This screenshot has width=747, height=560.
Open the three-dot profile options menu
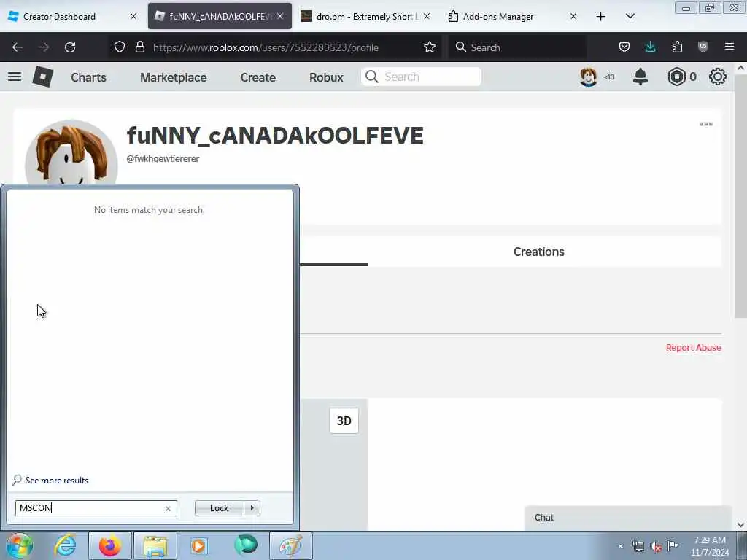click(x=706, y=124)
